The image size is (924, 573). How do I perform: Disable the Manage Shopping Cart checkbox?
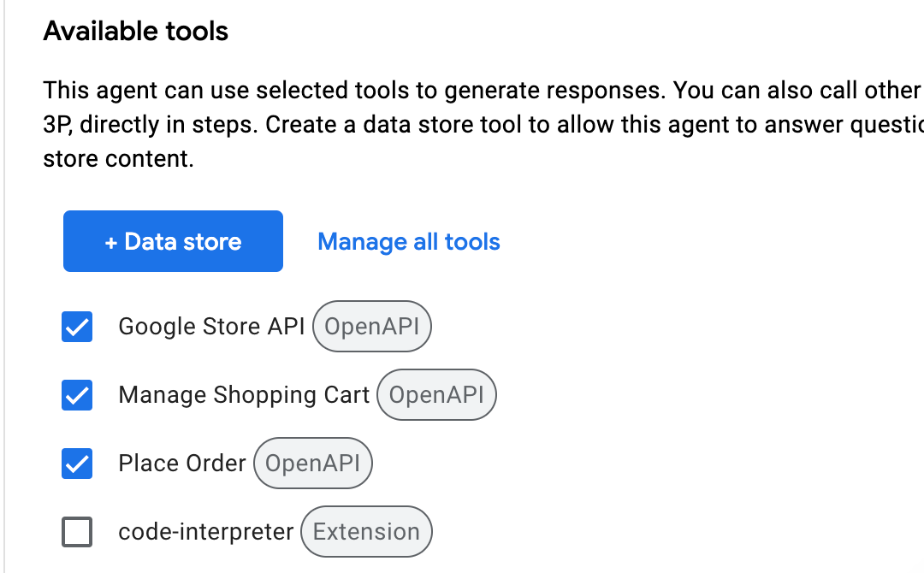tap(77, 394)
